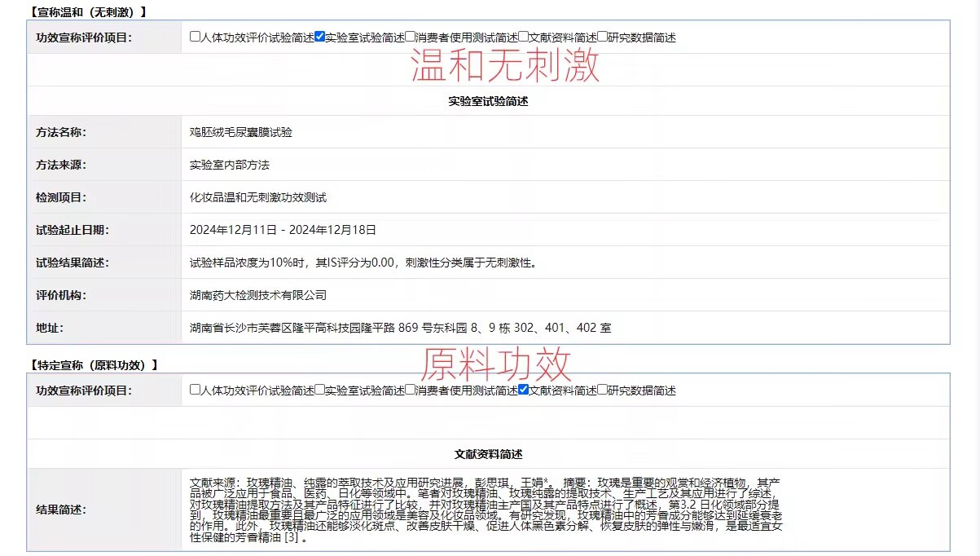This screenshot has height=556, width=980.
Task: Click the 检测项目 row label
Action: click(x=60, y=197)
